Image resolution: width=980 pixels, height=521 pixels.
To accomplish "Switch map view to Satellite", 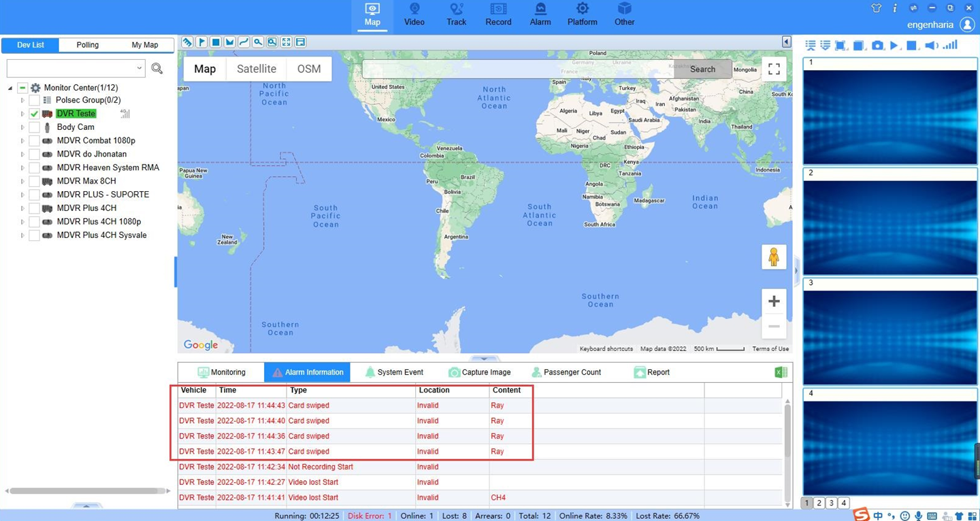I will pos(257,69).
